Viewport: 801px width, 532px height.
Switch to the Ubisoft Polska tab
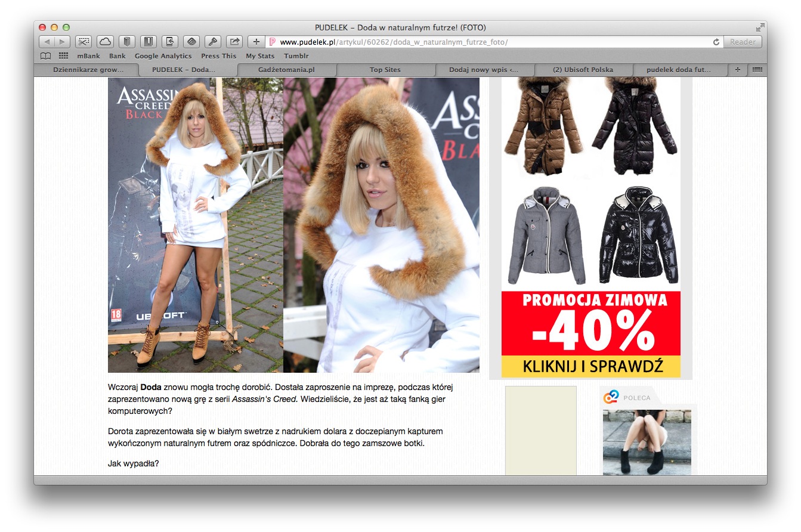(x=583, y=70)
